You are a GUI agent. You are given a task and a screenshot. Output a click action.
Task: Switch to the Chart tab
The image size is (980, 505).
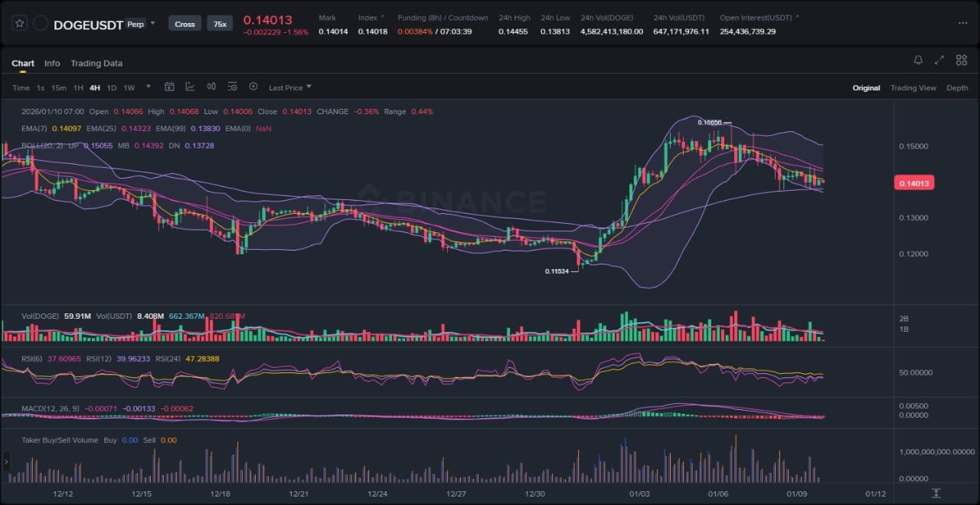click(x=23, y=64)
